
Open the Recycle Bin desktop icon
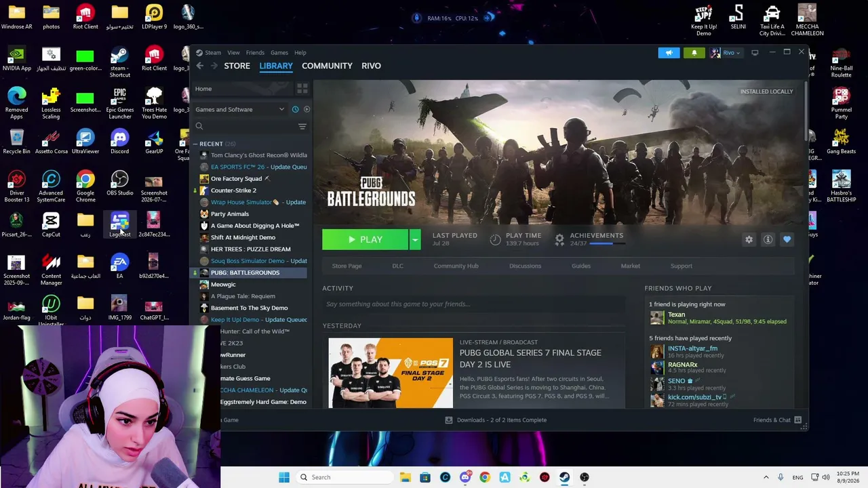16,142
